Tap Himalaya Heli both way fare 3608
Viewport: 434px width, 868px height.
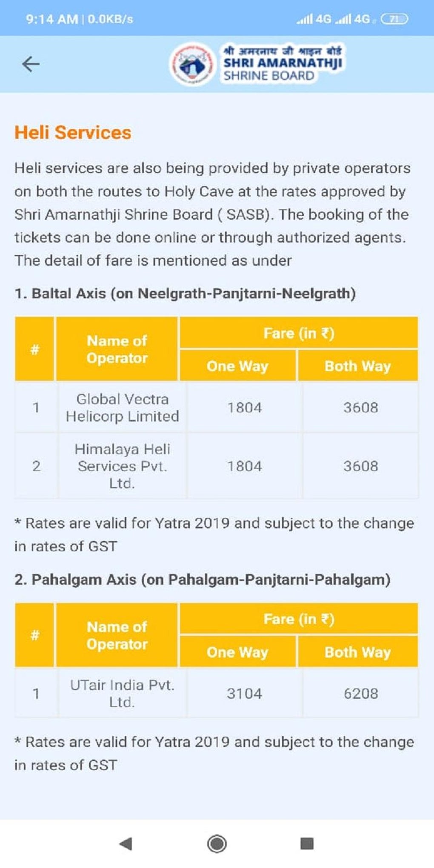coord(361,466)
